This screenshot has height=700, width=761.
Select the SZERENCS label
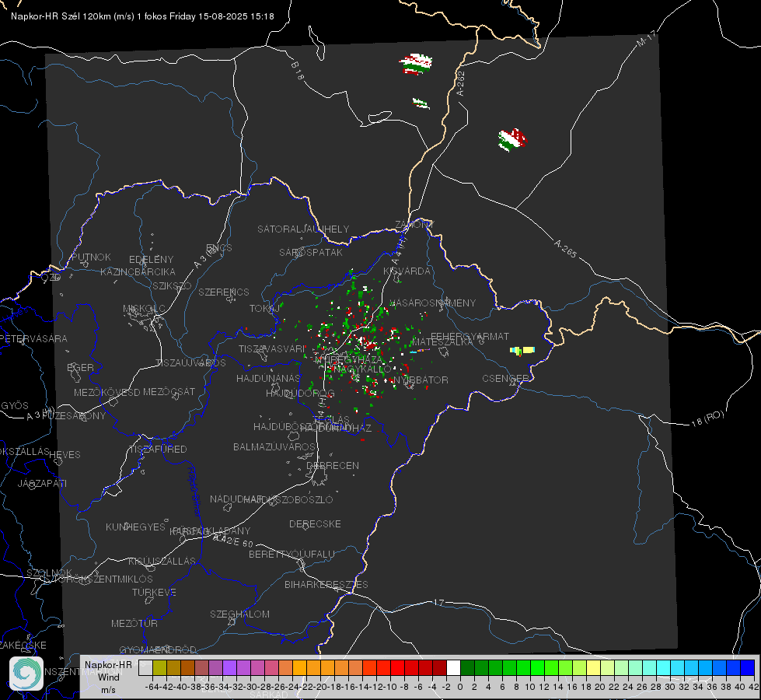tap(224, 292)
